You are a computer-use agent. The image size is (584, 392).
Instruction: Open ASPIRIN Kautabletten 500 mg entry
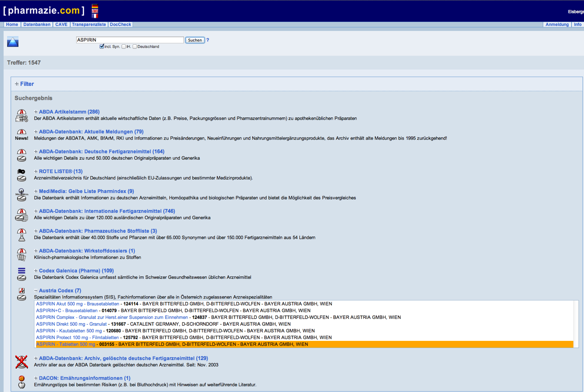coord(69,331)
